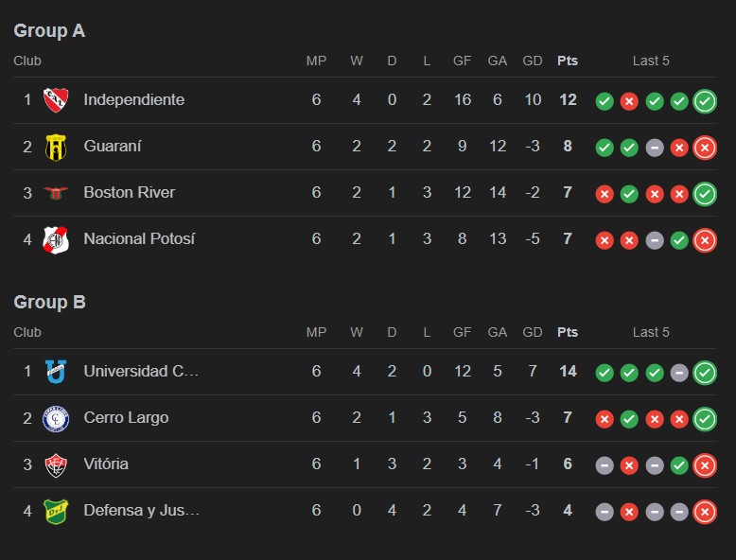Click the Defensa y Justicia crest
The image size is (736, 560).
coord(56,511)
